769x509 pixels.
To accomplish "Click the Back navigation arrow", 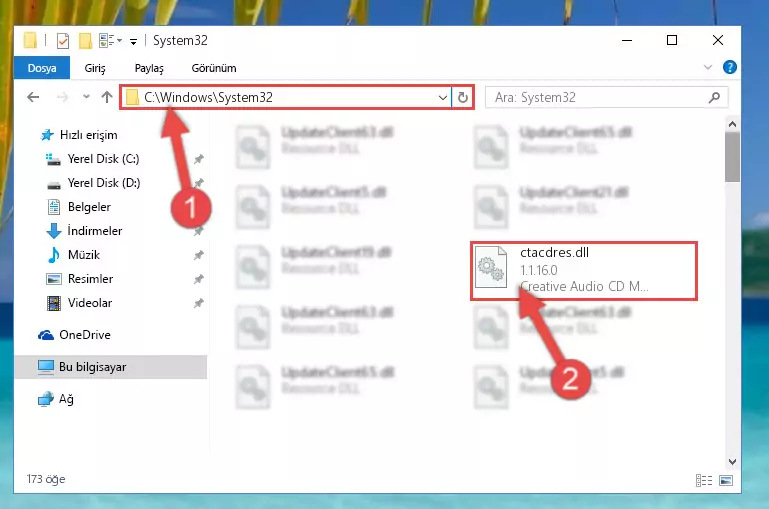I will click(x=33, y=97).
